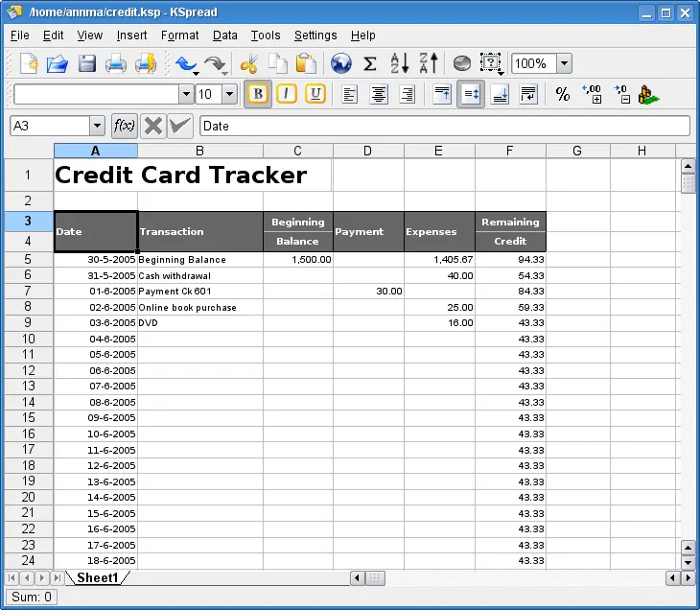Open the zoom percentage dropdown
700x610 pixels.
564,63
